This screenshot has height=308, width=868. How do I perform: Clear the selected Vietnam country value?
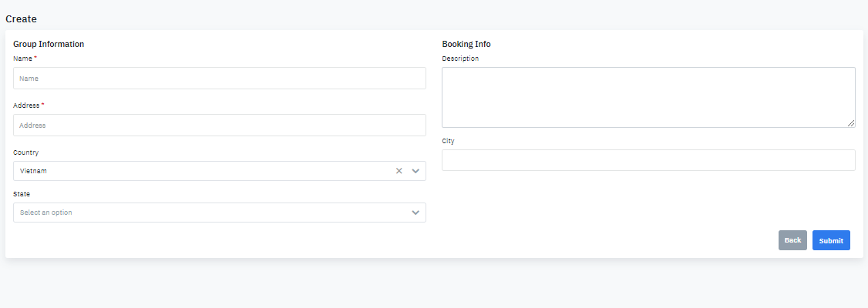tap(399, 171)
